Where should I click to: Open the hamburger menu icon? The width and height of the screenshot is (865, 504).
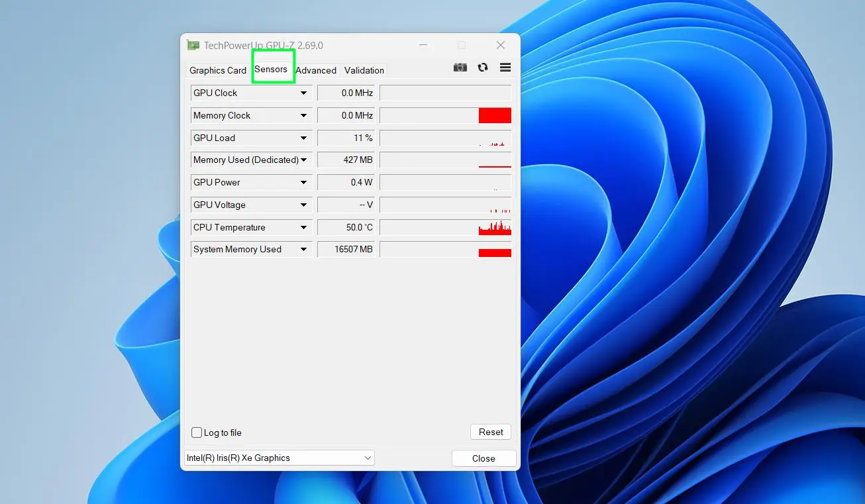(505, 67)
